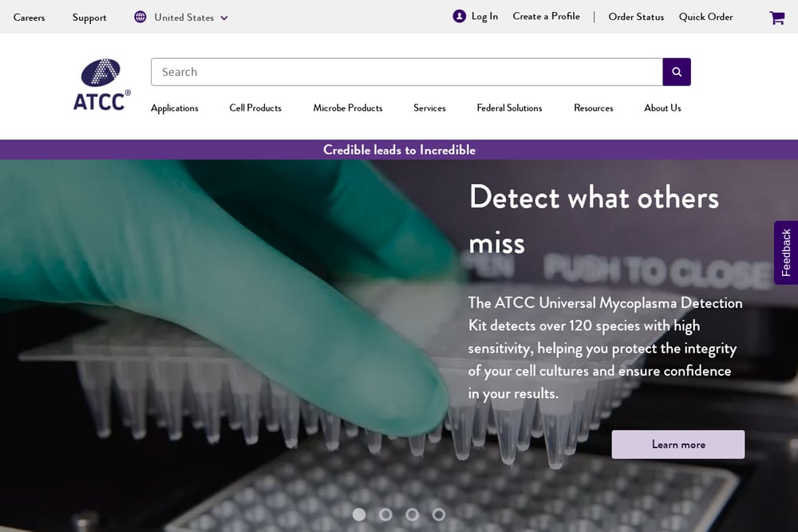Select the fourth carousel slide dot

439,514
